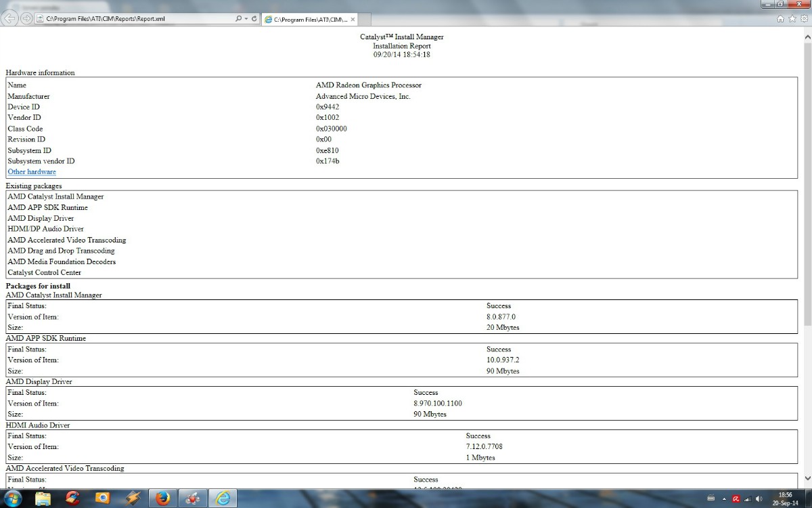Select the Report.xml browser tab

tap(309, 20)
